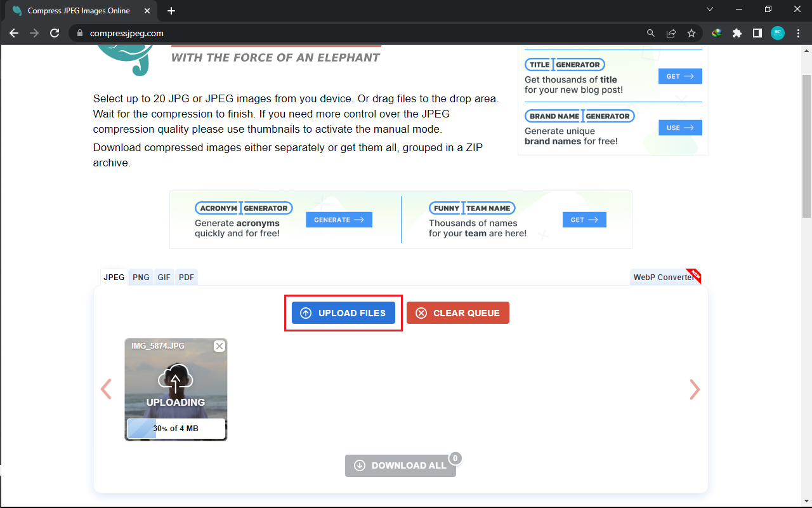Click "IMG_5874.JPG" file name label
Viewport: 812px width, 508px height.
(x=158, y=346)
